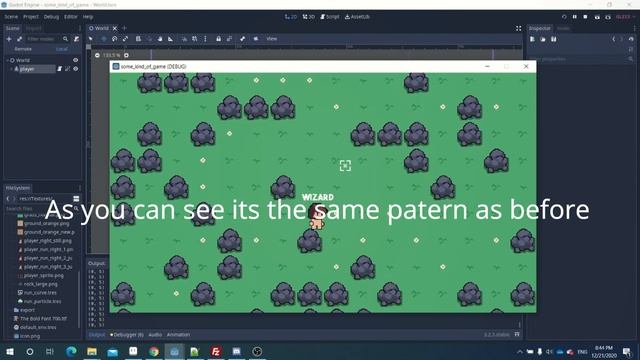The width and height of the screenshot is (640, 360).
Task: Go to previous object in Inspector history
Action: (x=613, y=39)
